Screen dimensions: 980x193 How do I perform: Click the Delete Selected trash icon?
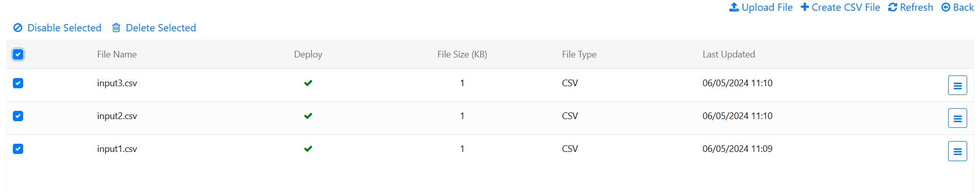pyautogui.click(x=116, y=28)
